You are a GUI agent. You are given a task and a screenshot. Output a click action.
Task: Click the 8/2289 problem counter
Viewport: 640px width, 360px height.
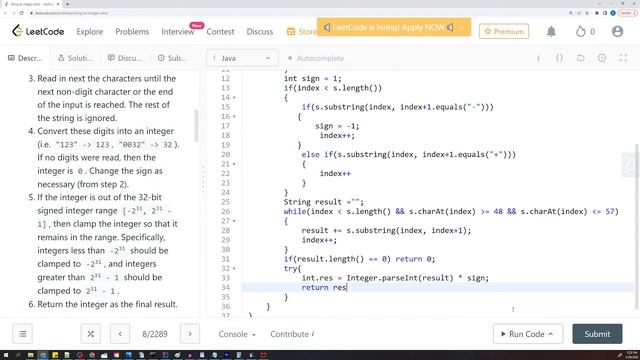coord(155,334)
